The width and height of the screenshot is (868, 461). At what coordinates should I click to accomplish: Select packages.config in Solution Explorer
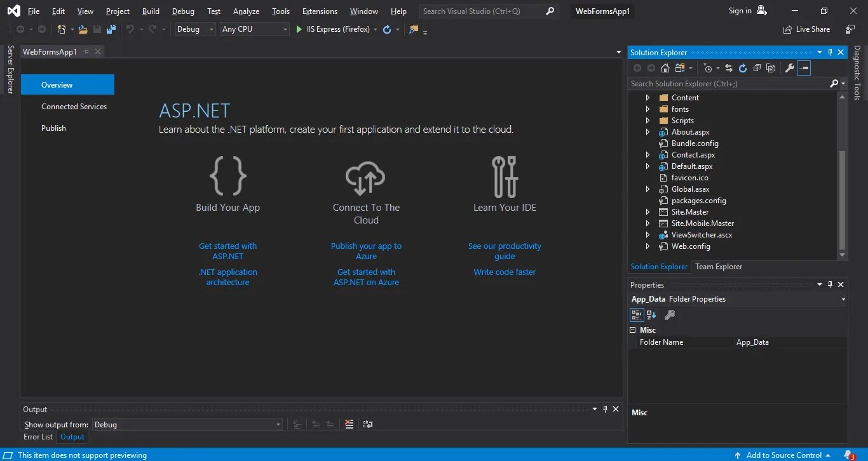[x=698, y=201]
